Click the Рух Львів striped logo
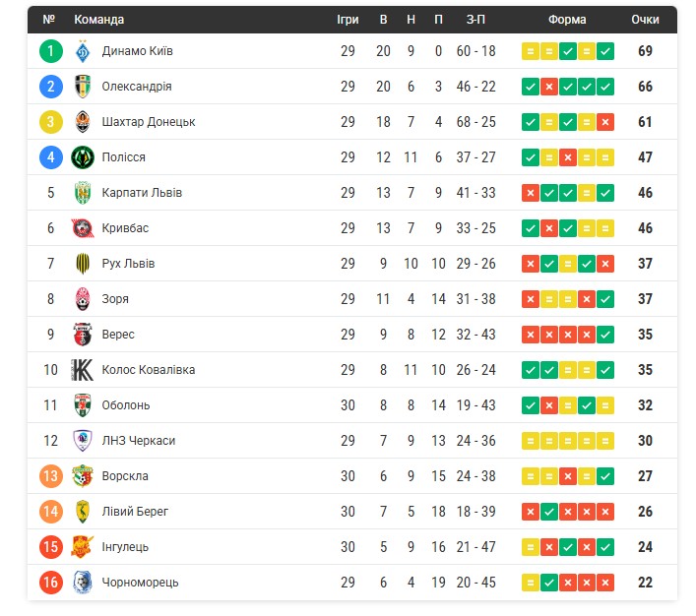This screenshot has height=616, width=696. coord(83,264)
